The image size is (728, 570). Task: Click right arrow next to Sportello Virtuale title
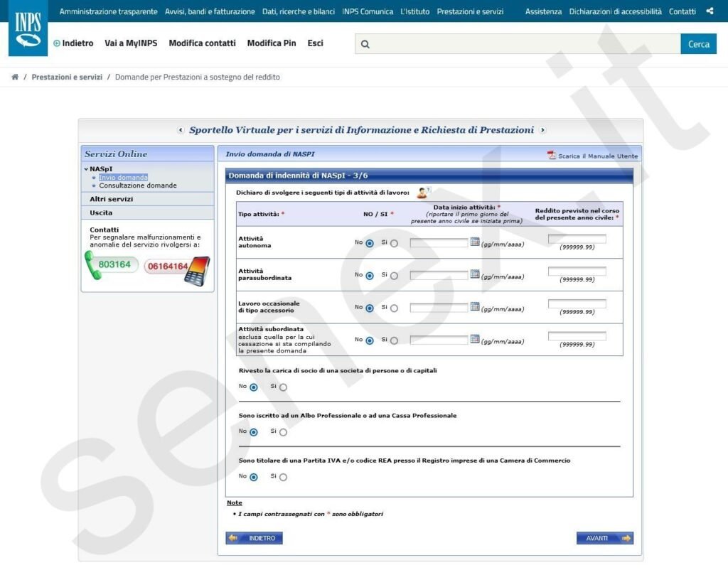[x=542, y=130]
